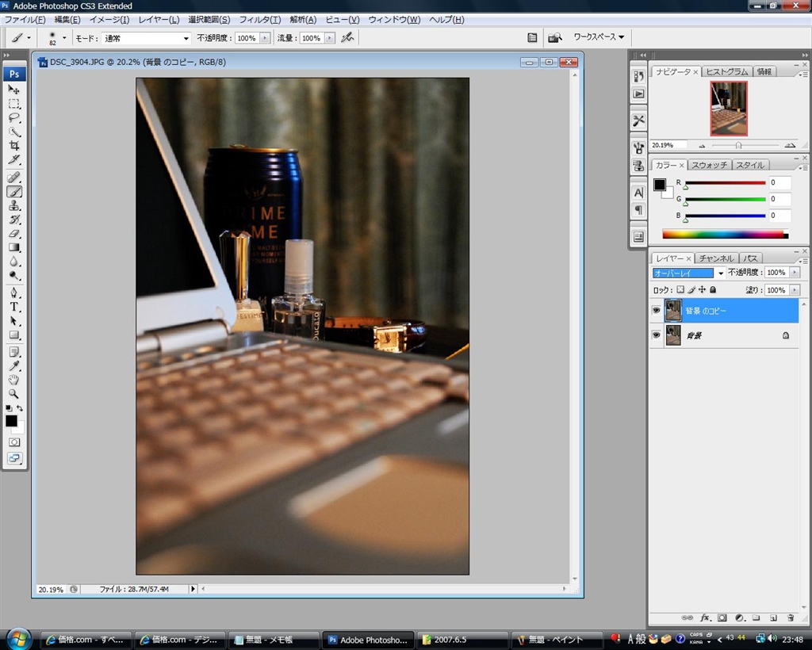The height and width of the screenshot is (650, 812).
Task: Open the フィルタ menu
Action: (x=260, y=19)
